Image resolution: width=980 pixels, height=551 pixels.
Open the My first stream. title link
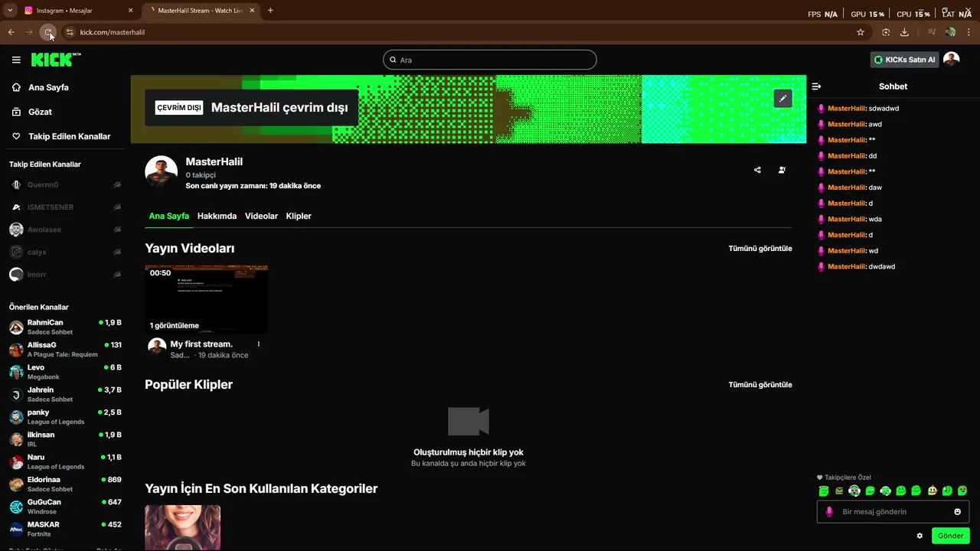pos(201,344)
